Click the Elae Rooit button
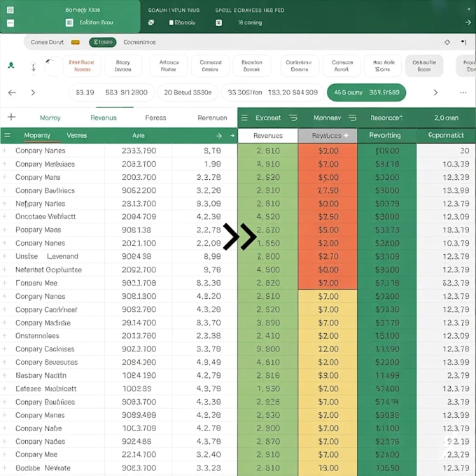Image resolution: width=476 pixels, height=476 pixels. [x=82, y=66]
